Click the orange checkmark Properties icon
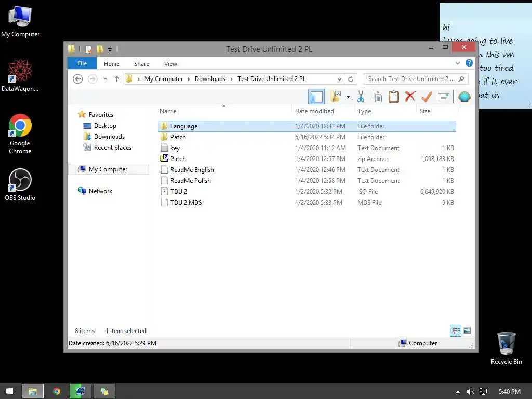The image size is (532, 399). (x=427, y=97)
